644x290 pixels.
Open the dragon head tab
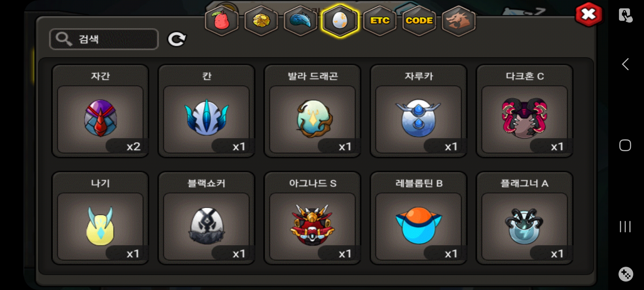click(459, 21)
